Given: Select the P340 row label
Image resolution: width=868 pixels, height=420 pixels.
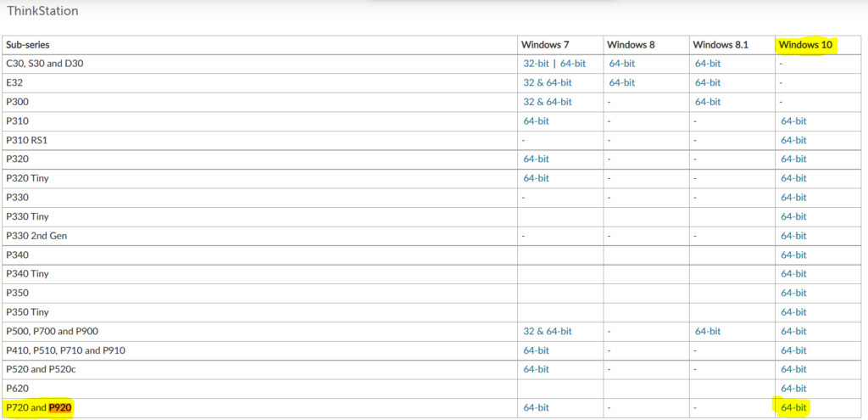Looking at the screenshot, I should 17,255.
